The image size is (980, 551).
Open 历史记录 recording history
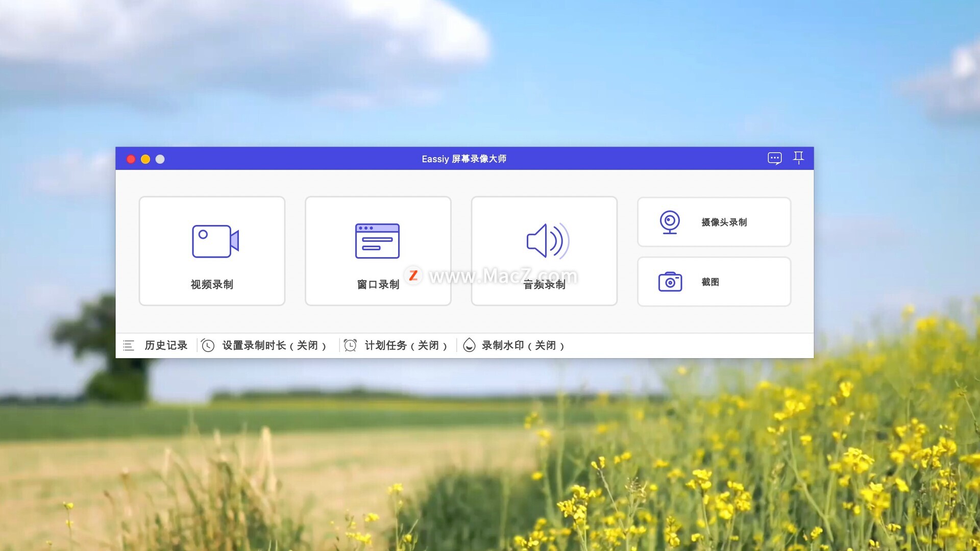pos(166,345)
